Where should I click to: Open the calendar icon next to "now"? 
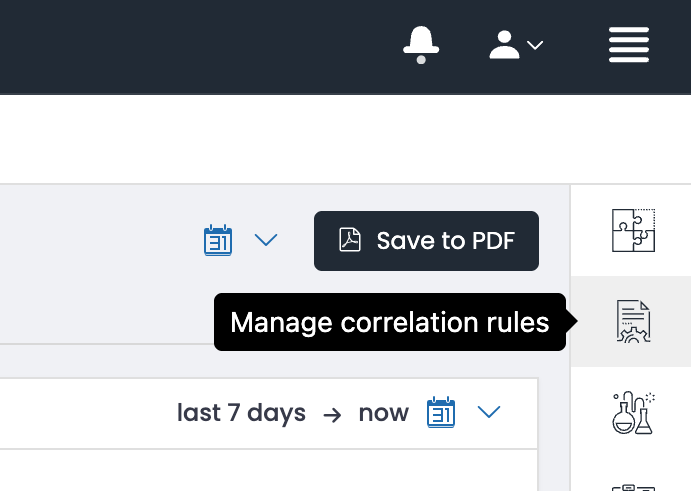point(441,412)
